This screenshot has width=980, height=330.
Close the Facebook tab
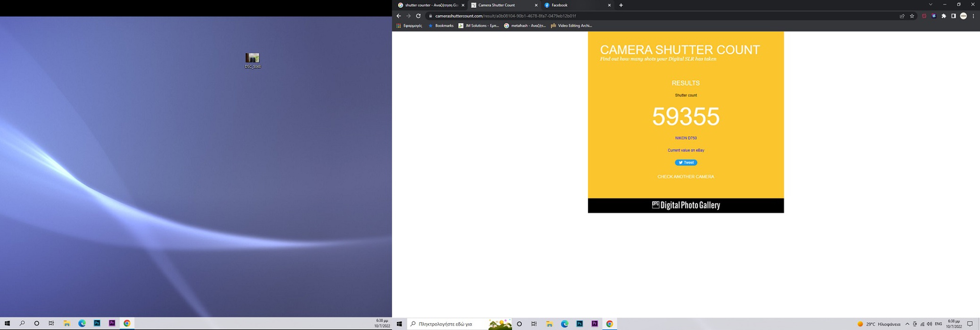coord(609,5)
